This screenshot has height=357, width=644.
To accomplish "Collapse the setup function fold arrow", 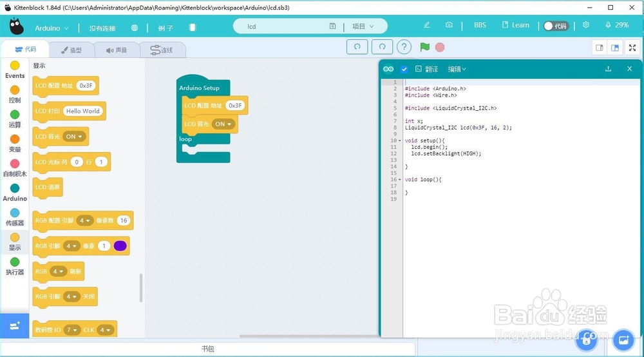I will coord(400,140).
